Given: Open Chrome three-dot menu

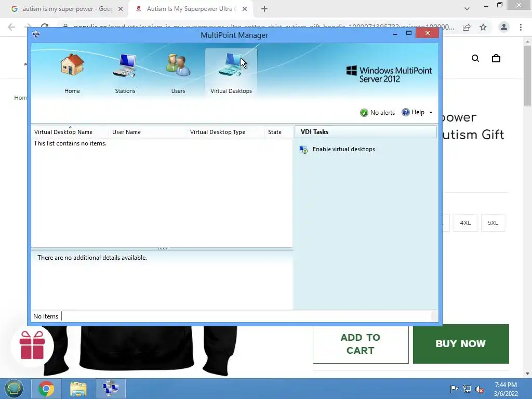Looking at the screenshot, I should (521, 27).
